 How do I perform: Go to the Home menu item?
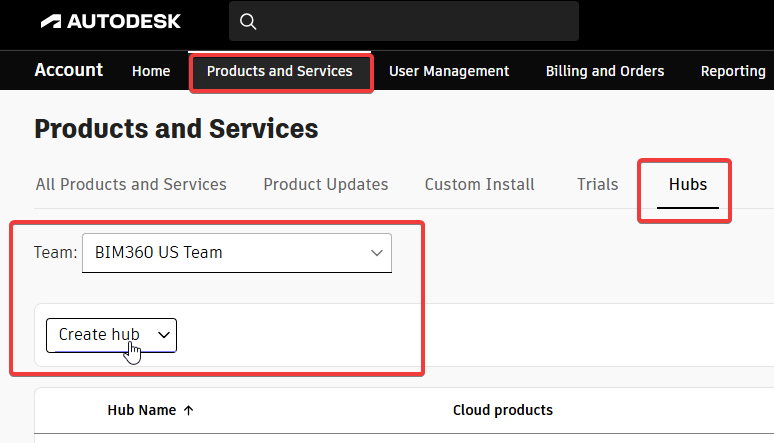click(151, 71)
